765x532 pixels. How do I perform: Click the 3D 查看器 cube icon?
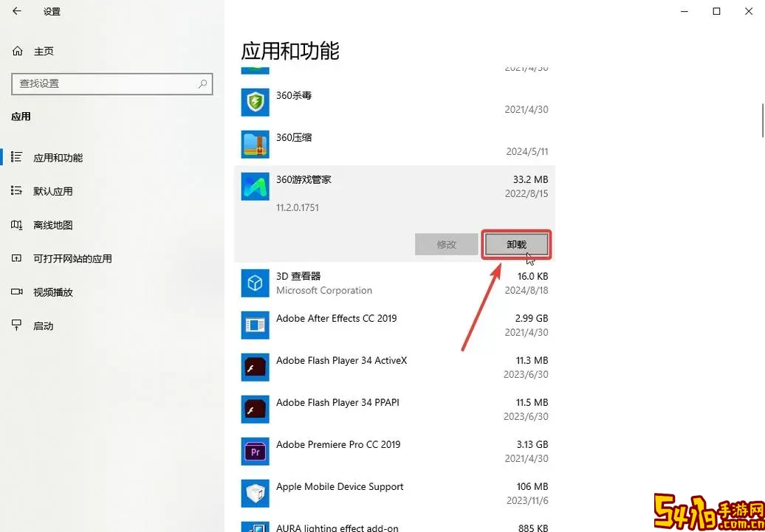[255, 283]
